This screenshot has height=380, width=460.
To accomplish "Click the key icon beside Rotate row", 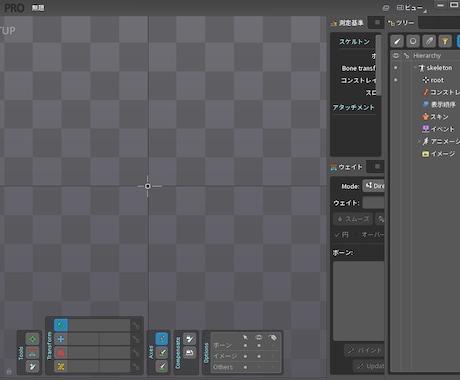I will 136,325.
